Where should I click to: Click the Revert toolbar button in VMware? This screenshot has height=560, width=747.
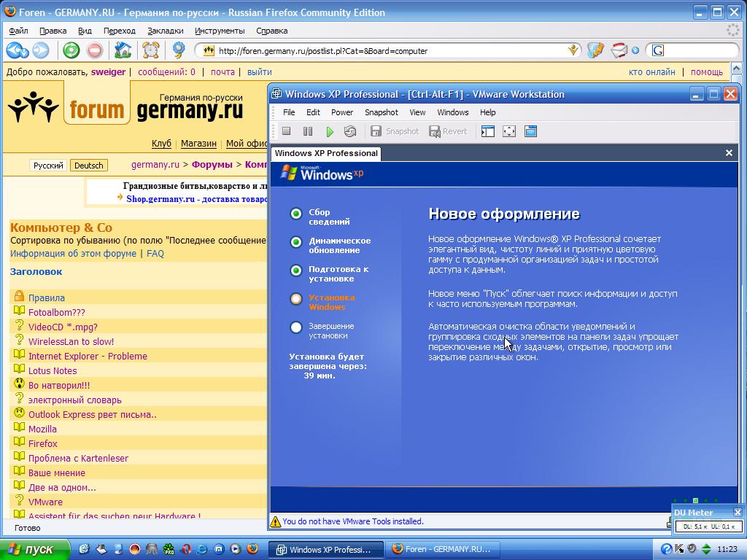(448, 131)
